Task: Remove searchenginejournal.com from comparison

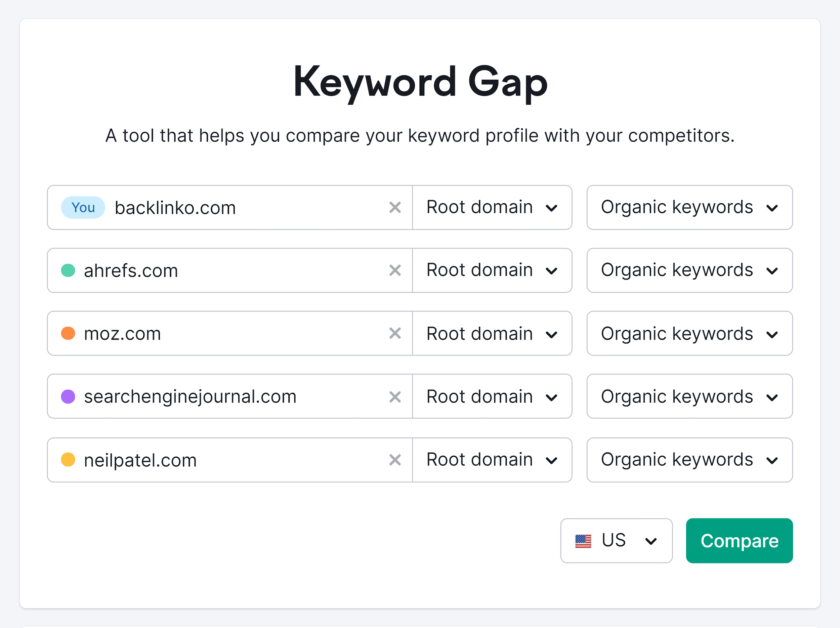Action: pyautogui.click(x=396, y=396)
